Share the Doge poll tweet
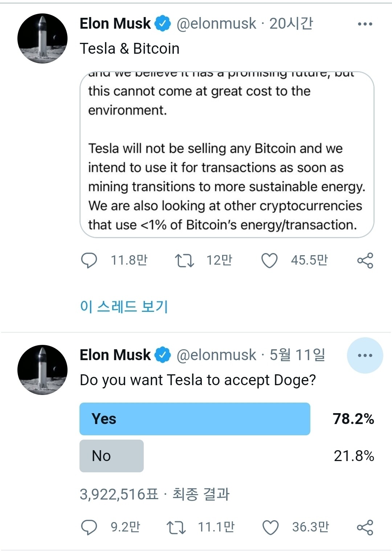The height and width of the screenshot is (554, 392). [x=365, y=527]
